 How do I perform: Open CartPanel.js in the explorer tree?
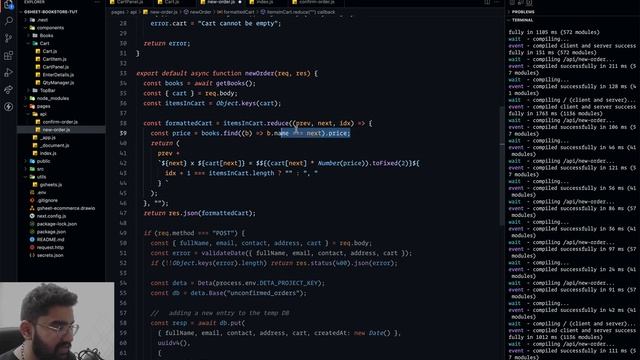tap(56, 67)
